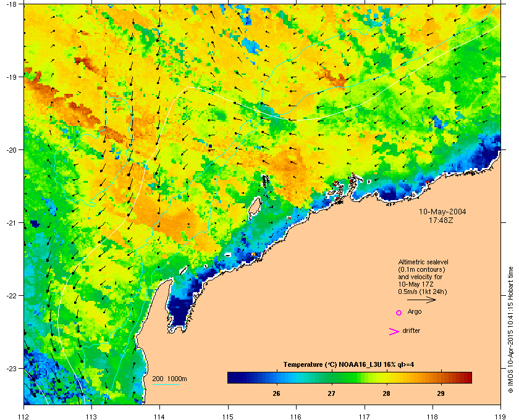Click the latitude axis label -21

[x=11, y=223]
